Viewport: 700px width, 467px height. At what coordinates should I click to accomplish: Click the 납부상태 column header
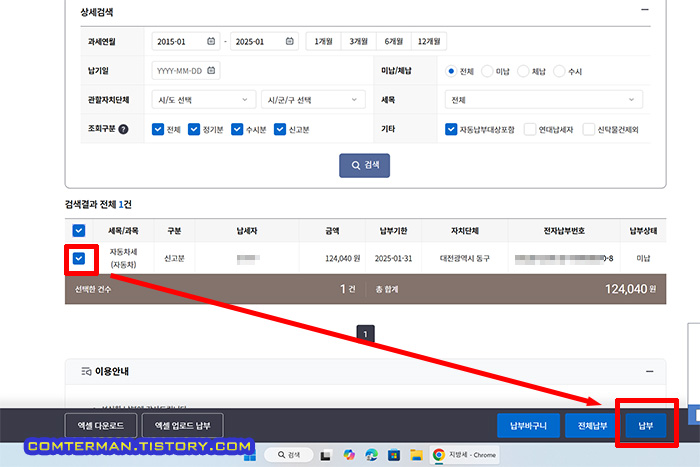[x=643, y=230]
